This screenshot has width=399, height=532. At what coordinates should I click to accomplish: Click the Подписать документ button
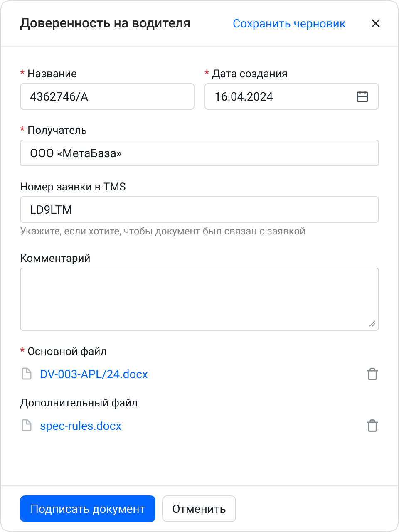87,508
